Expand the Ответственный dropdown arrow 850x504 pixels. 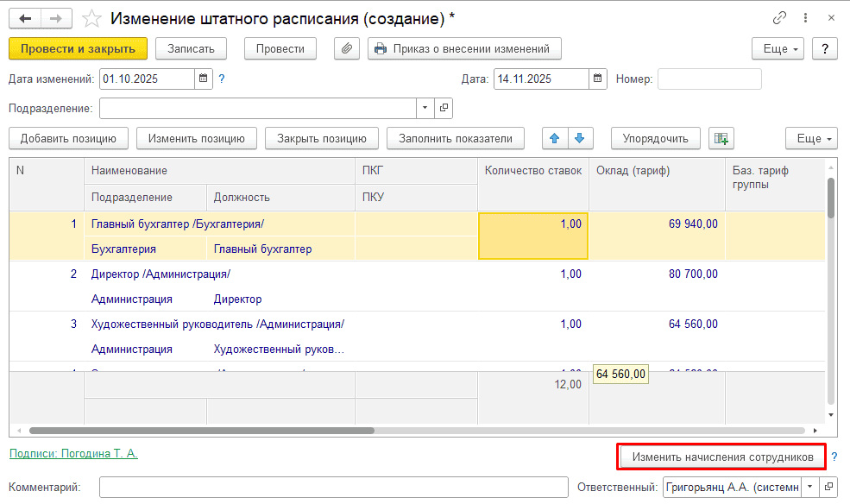(810, 487)
